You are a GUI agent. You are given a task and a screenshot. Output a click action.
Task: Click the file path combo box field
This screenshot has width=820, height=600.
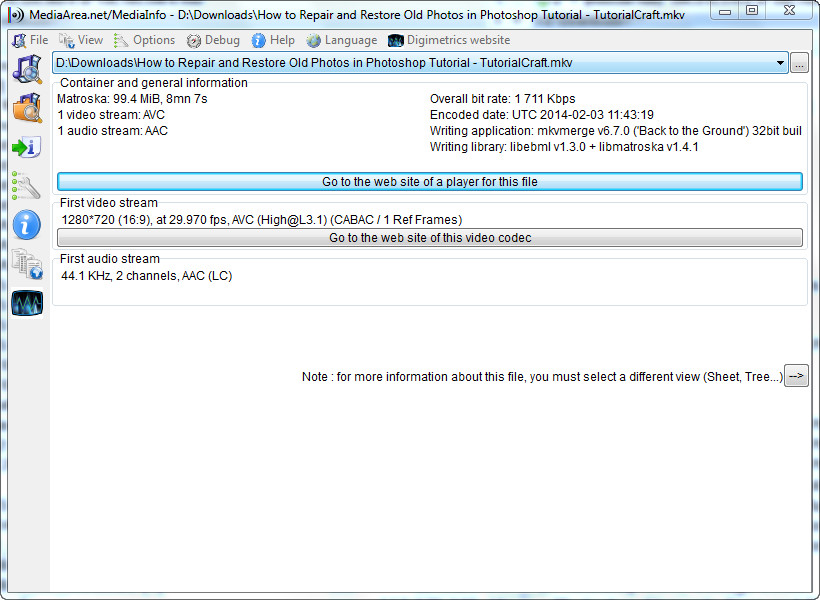click(420, 63)
